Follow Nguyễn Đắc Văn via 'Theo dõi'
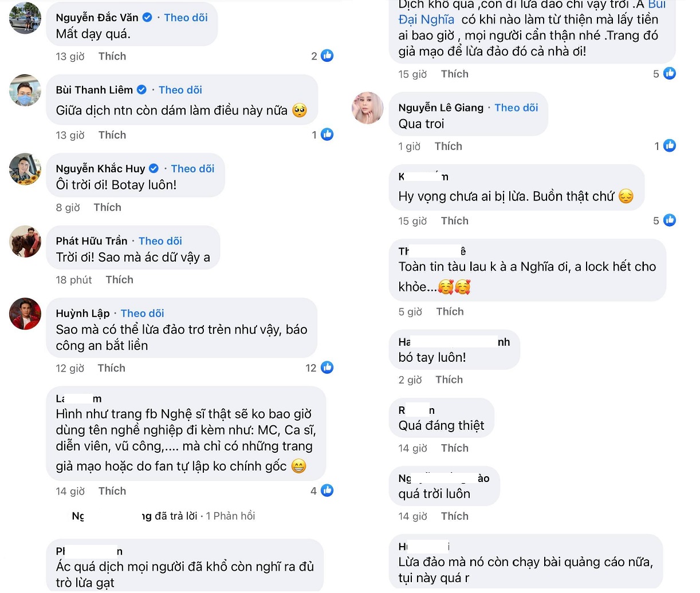 pos(186,17)
